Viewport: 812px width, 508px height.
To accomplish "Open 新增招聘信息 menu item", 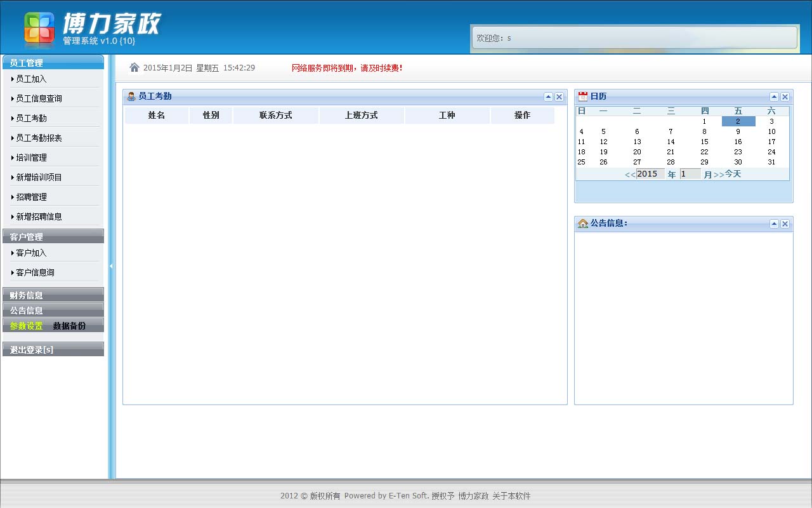I will (39, 217).
